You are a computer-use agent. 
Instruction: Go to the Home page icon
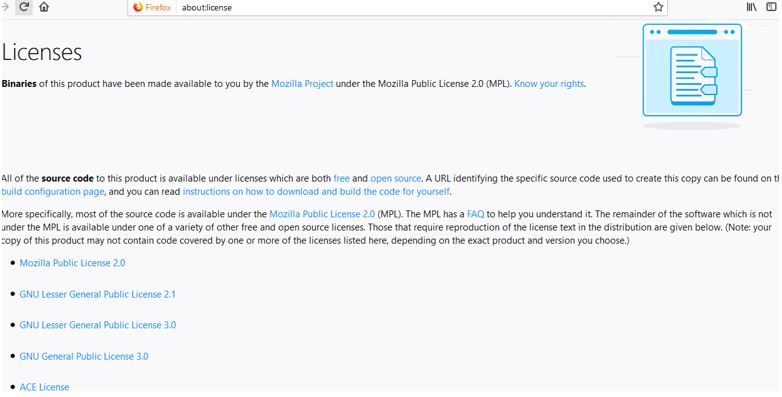[44, 7]
